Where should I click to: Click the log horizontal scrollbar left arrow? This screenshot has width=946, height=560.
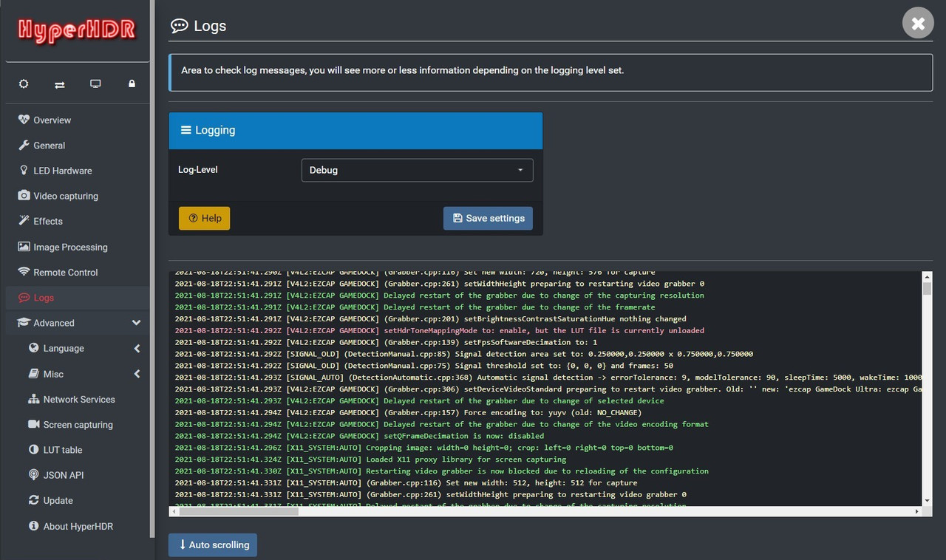tap(174, 511)
